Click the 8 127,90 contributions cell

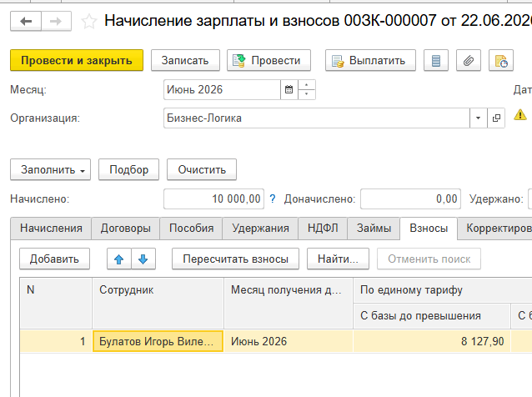click(432, 341)
